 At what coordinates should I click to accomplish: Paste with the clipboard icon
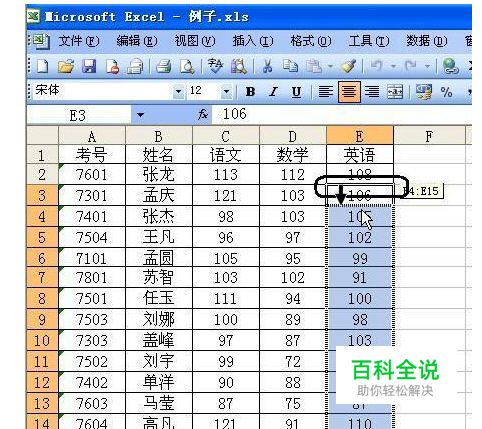pos(314,66)
